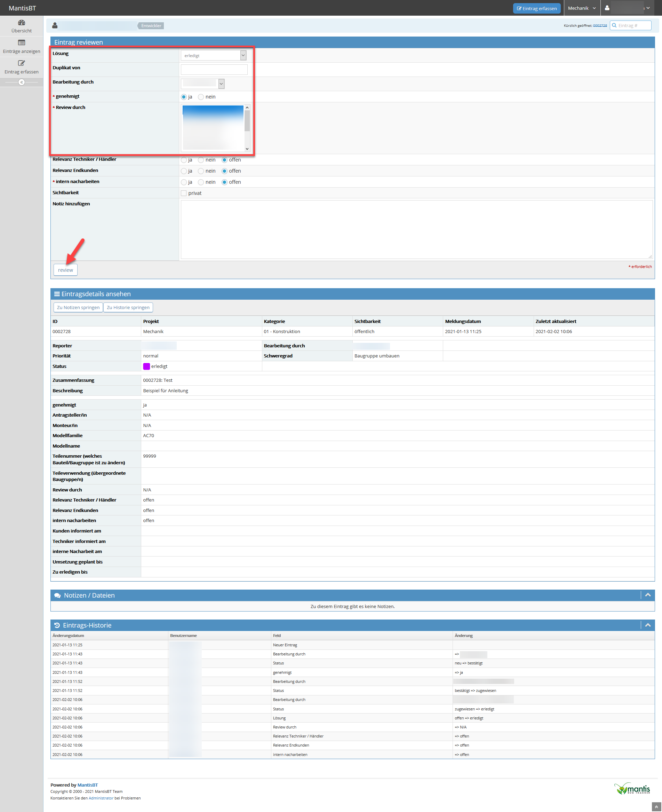This screenshot has height=812, width=662.
Task: Select "nein" for genehmigt
Action: (x=201, y=97)
